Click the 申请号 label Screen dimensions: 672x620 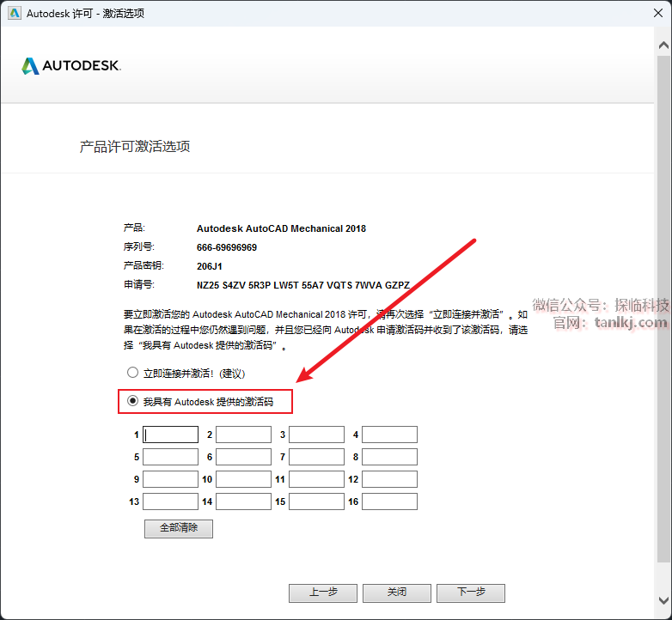[x=139, y=285]
